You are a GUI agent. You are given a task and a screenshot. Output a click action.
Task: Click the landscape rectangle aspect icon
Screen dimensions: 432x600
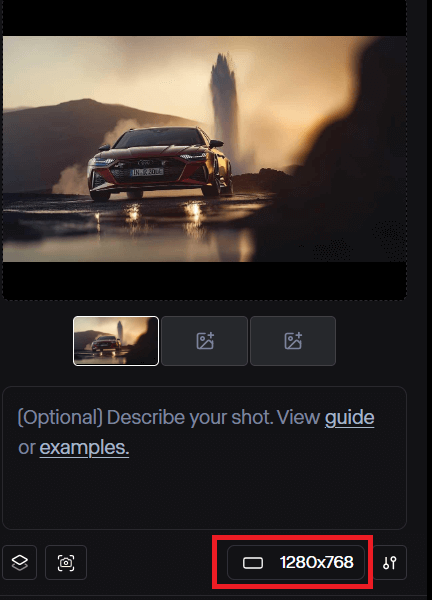point(253,562)
